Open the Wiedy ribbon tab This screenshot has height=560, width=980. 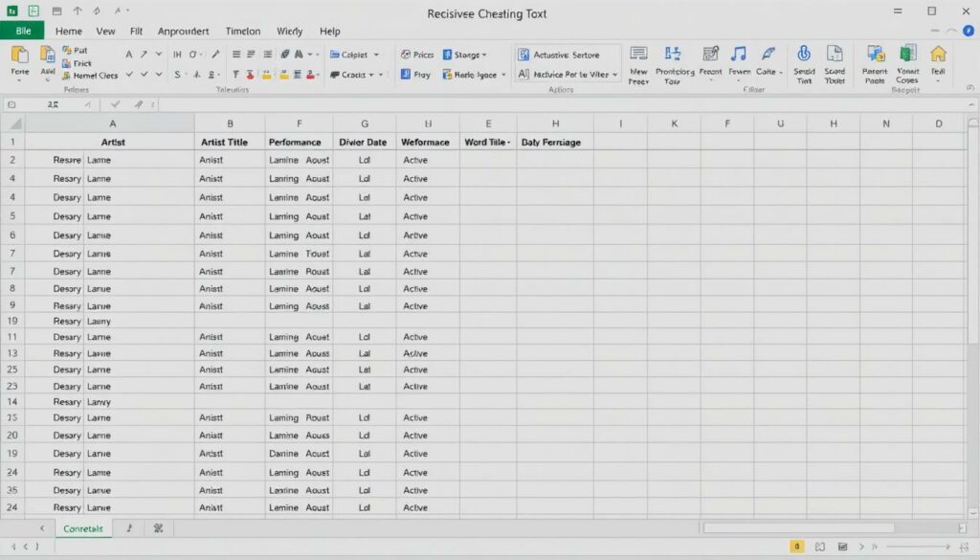coord(289,32)
